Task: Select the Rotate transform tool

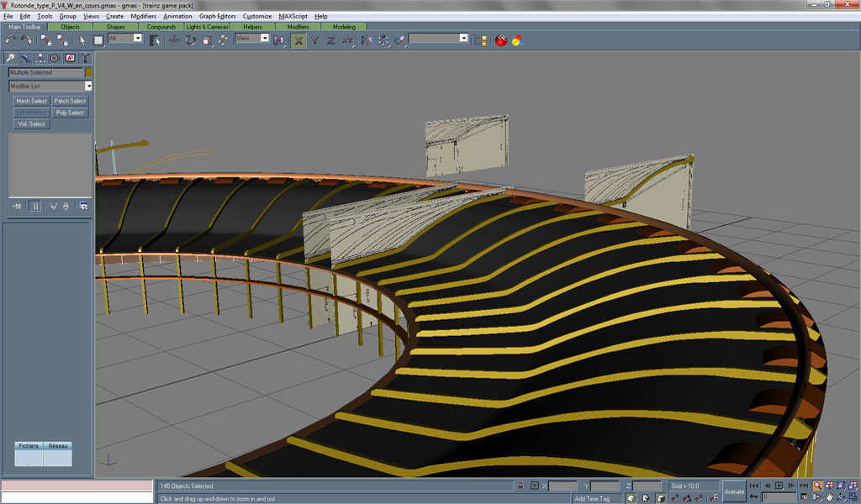Action: pyautogui.click(x=191, y=39)
